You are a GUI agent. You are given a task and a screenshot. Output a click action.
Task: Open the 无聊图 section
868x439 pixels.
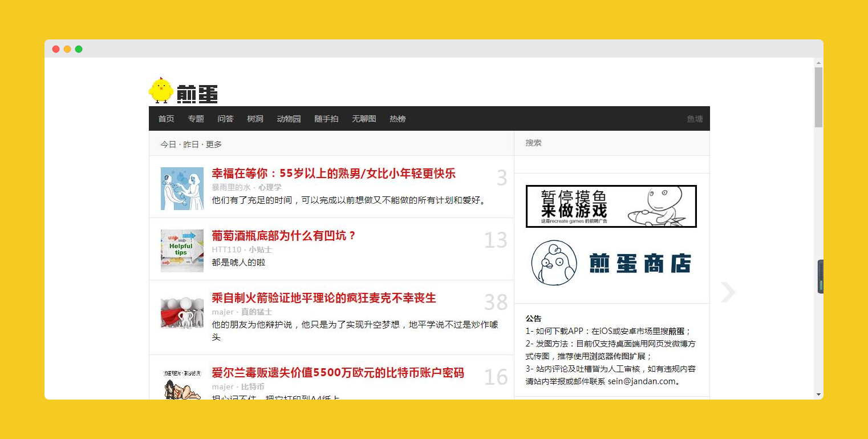click(364, 119)
